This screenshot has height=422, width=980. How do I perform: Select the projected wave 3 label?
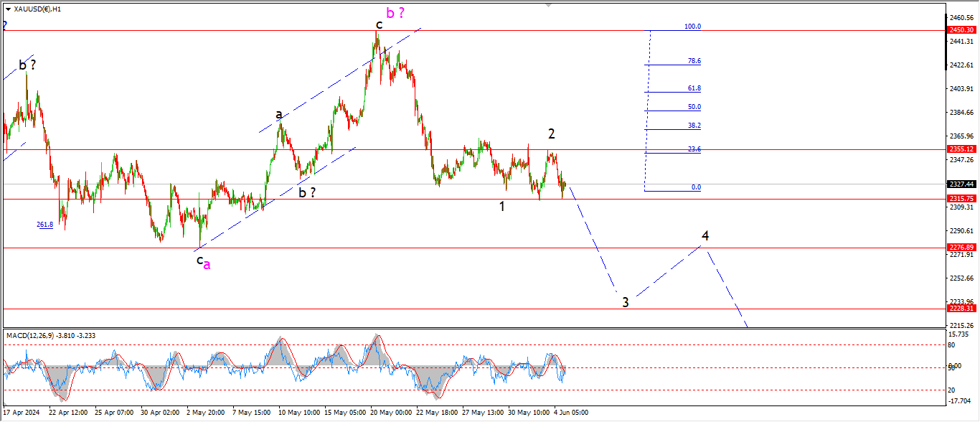point(626,302)
